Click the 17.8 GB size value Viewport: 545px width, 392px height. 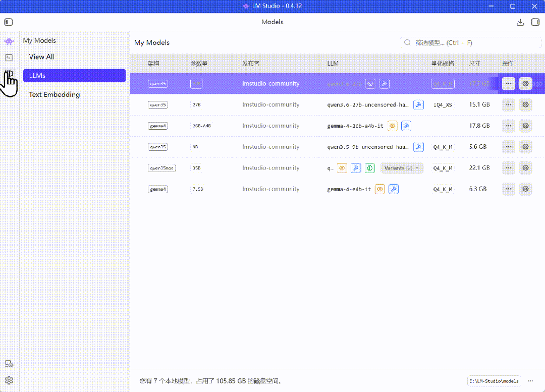(x=479, y=126)
